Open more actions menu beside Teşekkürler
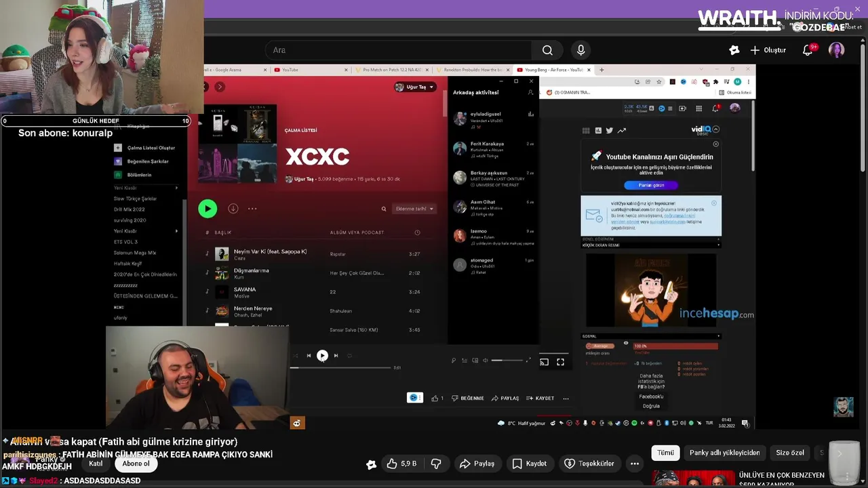This screenshot has height=488, width=868. coord(635,464)
